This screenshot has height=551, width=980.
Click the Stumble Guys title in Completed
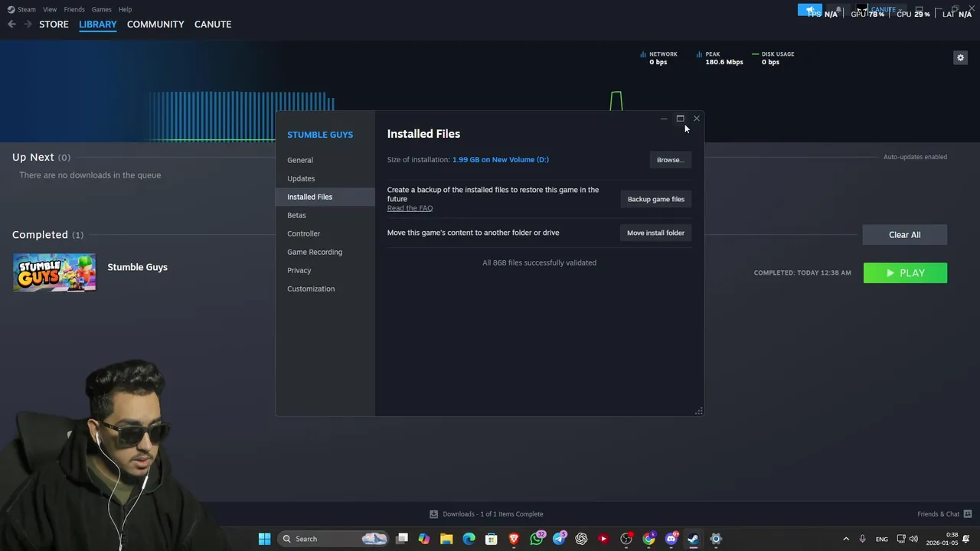click(x=137, y=267)
